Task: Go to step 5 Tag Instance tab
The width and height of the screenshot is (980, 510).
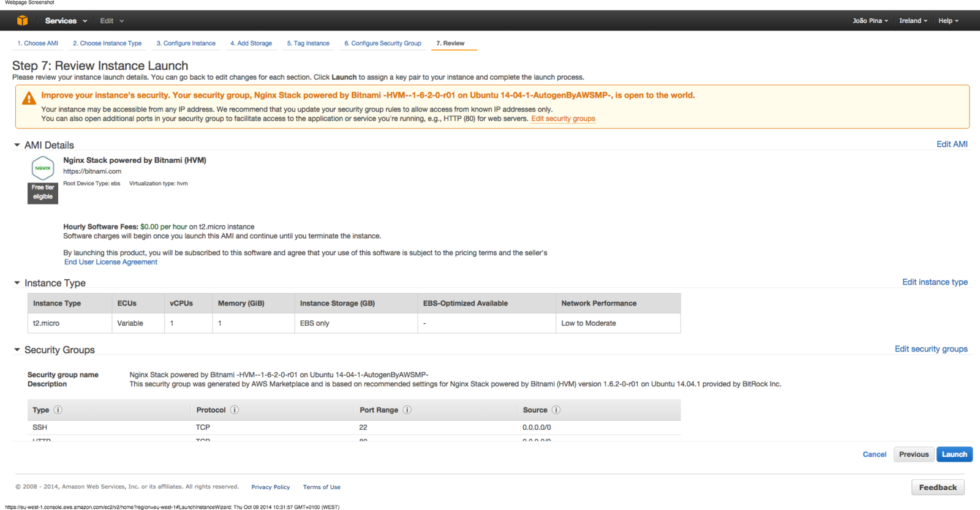Action: pyautogui.click(x=308, y=43)
